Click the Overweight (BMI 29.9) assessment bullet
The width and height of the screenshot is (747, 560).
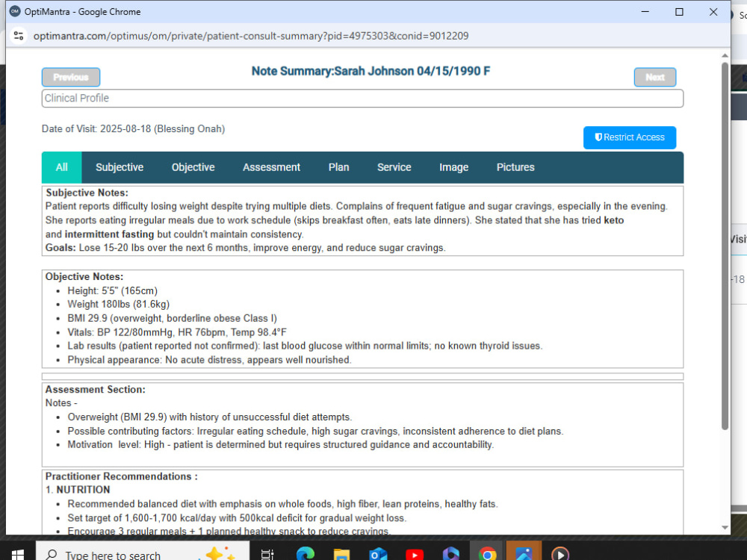click(x=210, y=417)
